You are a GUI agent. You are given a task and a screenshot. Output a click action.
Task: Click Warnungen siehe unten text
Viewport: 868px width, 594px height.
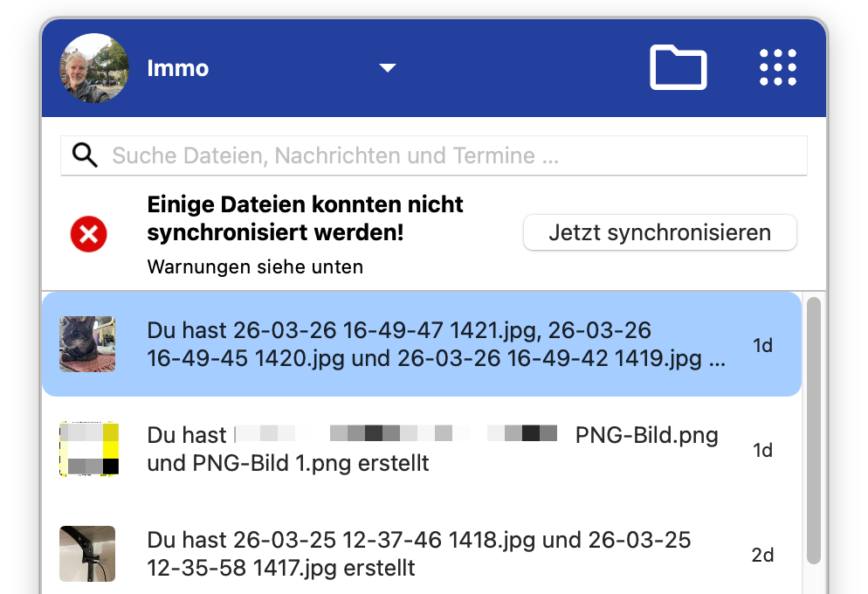tap(255, 266)
